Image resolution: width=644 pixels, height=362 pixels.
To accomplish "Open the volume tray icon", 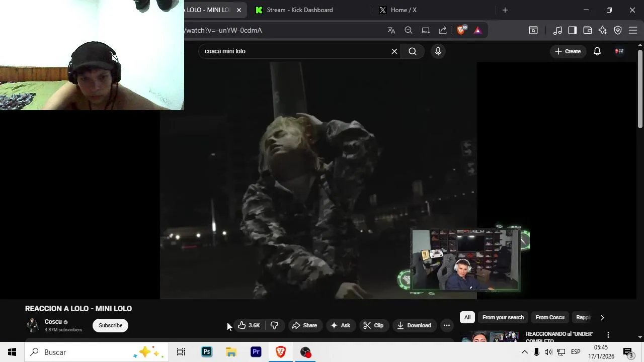I will (548, 352).
